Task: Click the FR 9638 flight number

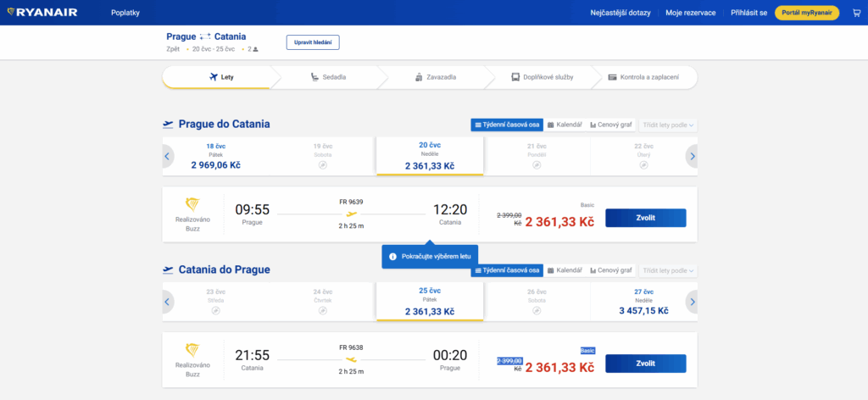Action: [352, 347]
